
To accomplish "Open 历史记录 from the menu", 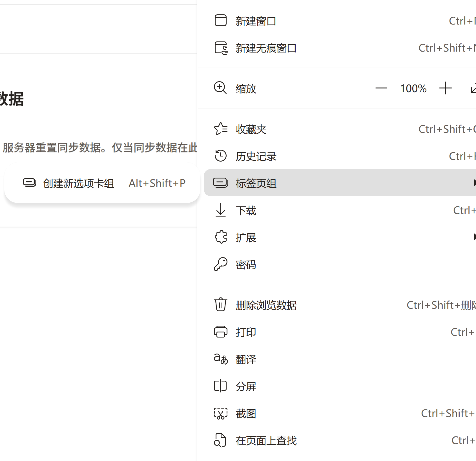I will point(340,156).
